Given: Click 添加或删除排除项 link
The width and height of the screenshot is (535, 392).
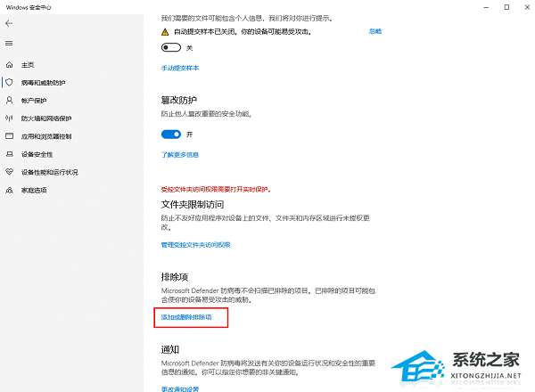Looking at the screenshot, I should (186, 317).
